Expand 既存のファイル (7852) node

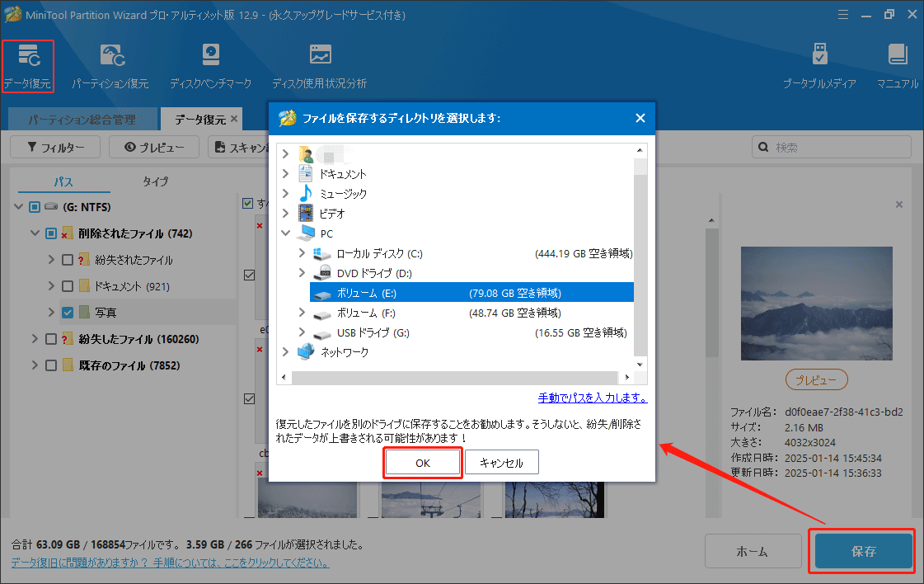click(x=35, y=365)
